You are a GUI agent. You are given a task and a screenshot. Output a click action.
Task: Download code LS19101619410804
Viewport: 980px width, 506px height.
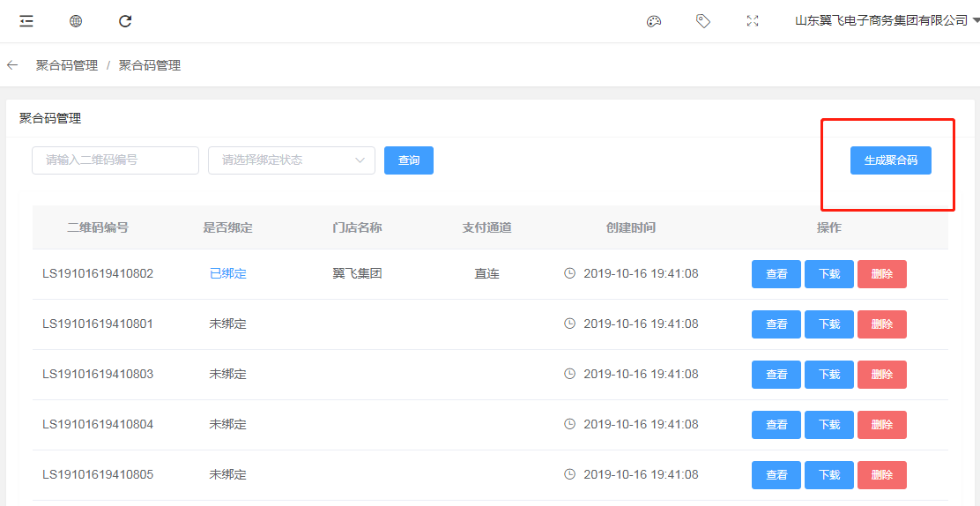829,425
